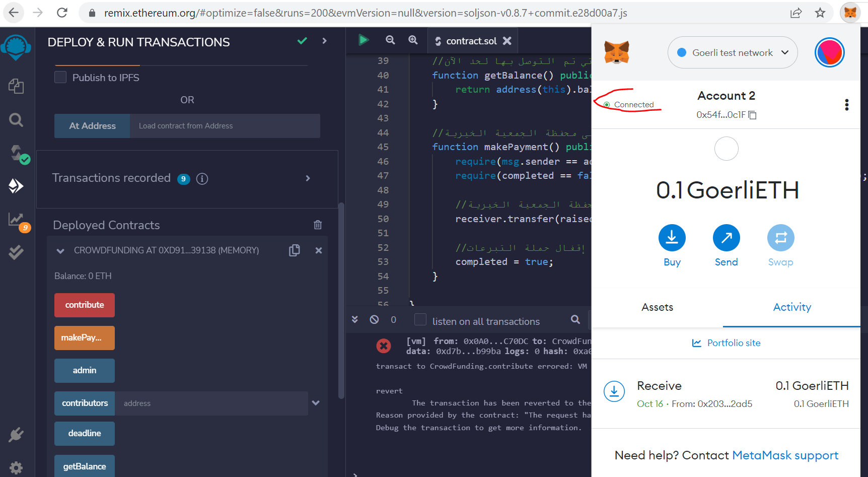Open the Remix settings gear icon

[16, 467]
